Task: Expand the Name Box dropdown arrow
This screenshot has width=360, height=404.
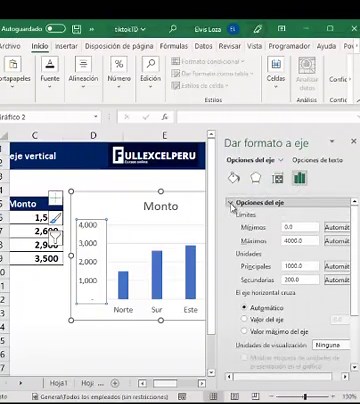Action: pos(96,117)
